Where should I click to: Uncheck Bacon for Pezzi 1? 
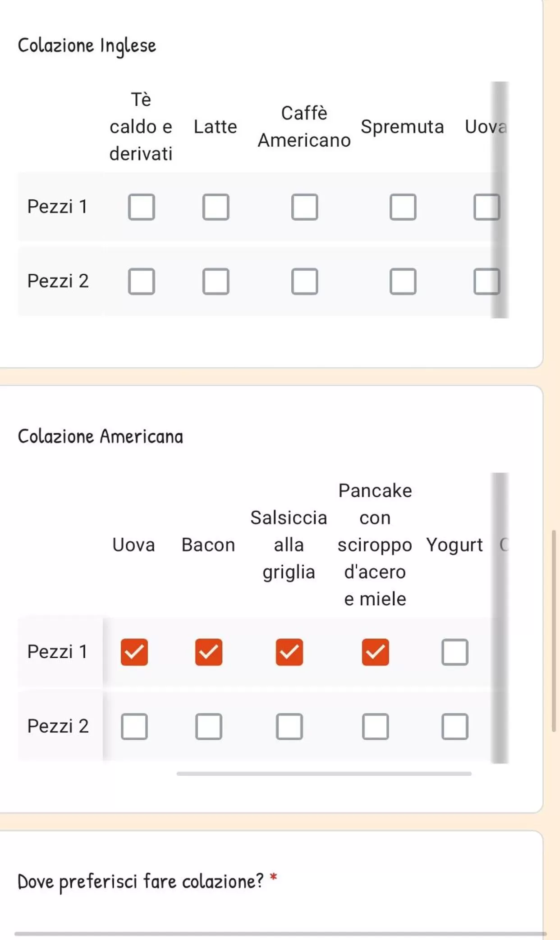point(209,652)
